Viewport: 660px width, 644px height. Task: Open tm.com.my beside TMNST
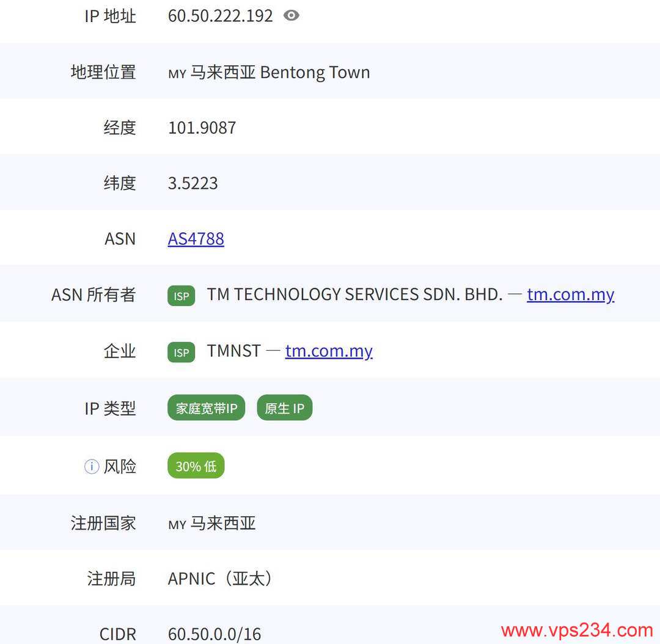(x=329, y=351)
